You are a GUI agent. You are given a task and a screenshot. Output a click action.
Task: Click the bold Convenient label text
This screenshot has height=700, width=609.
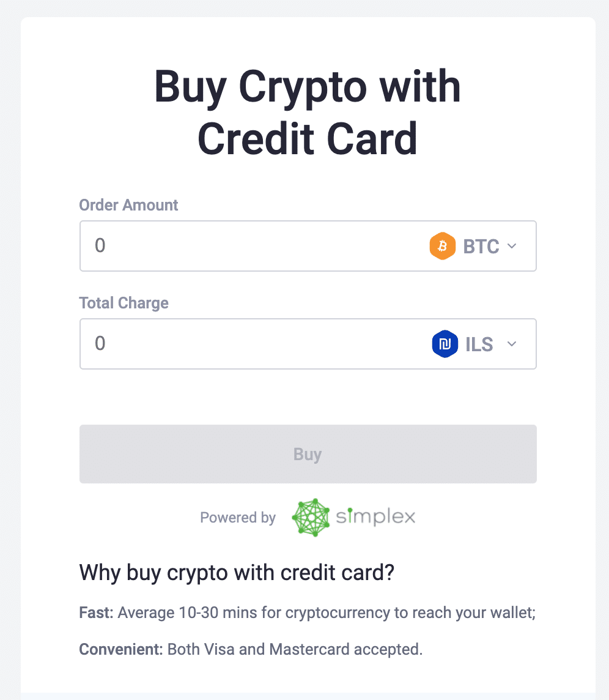point(121,649)
